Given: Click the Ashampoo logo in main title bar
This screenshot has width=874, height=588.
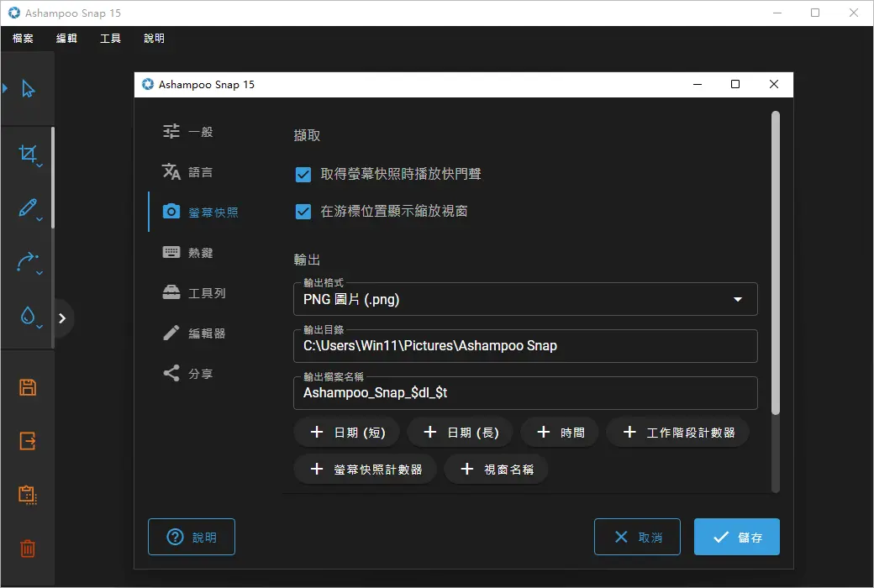Looking at the screenshot, I should 14,13.
